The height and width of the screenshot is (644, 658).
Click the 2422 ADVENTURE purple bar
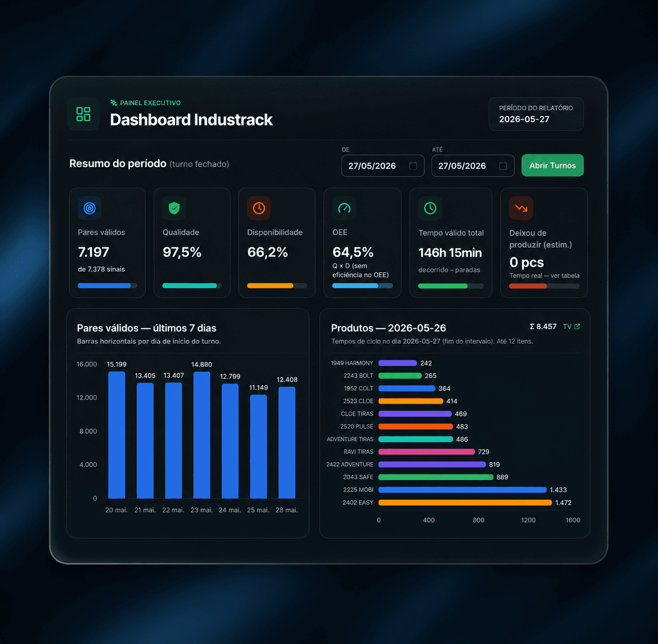[432, 464]
